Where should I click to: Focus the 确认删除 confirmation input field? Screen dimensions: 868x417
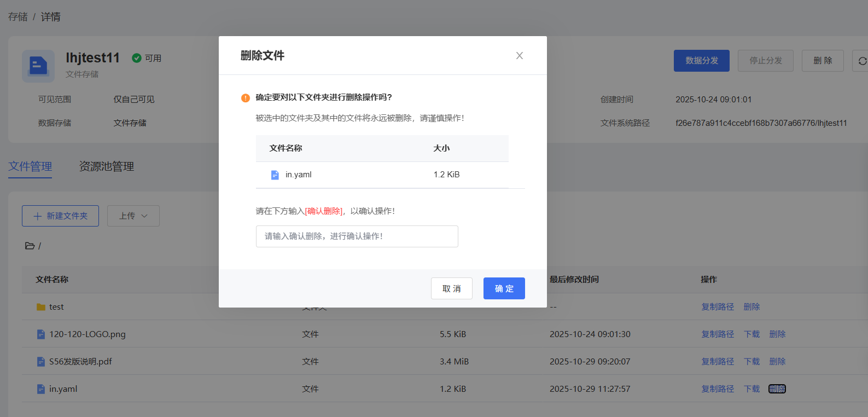tap(357, 236)
